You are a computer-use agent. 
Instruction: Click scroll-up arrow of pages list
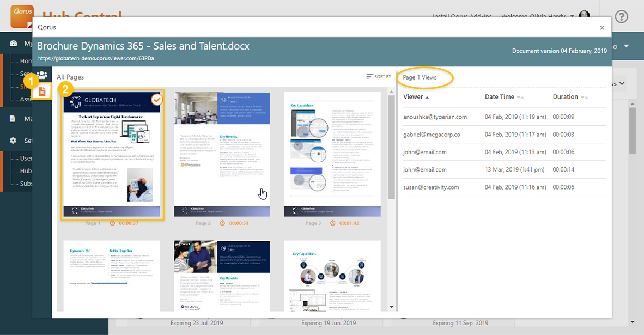(391, 92)
